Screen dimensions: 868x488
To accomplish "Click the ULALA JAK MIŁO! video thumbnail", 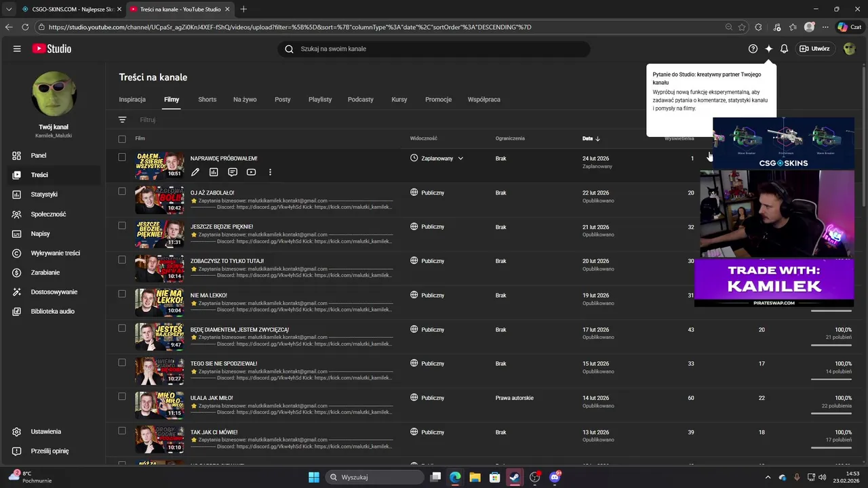I will coord(159,405).
